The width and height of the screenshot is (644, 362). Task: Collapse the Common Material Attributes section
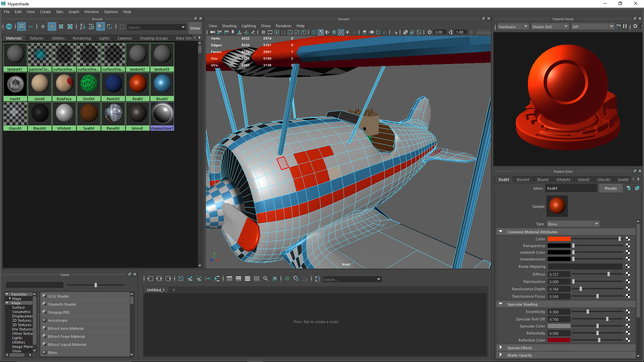click(x=501, y=232)
